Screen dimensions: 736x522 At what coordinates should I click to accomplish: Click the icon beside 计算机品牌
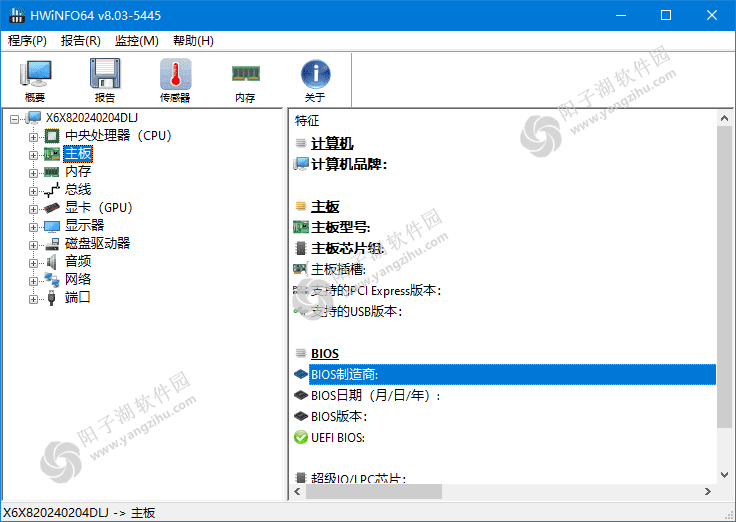[x=301, y=164]
